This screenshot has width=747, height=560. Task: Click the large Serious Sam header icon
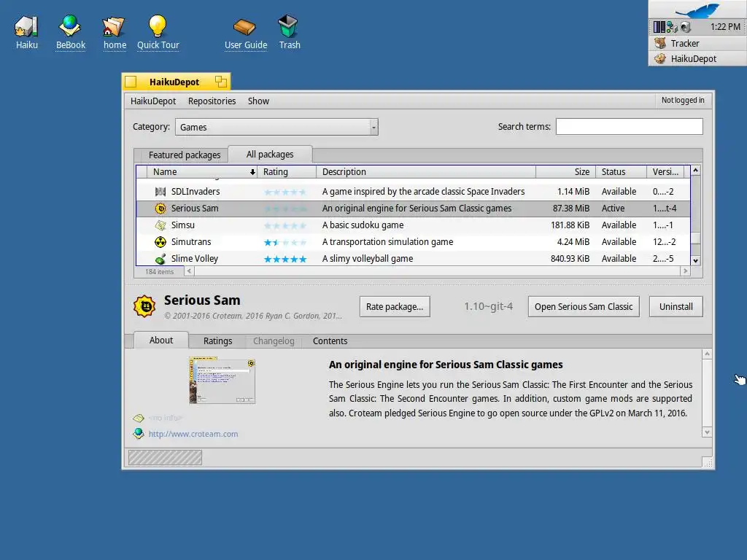pos(145,306)
